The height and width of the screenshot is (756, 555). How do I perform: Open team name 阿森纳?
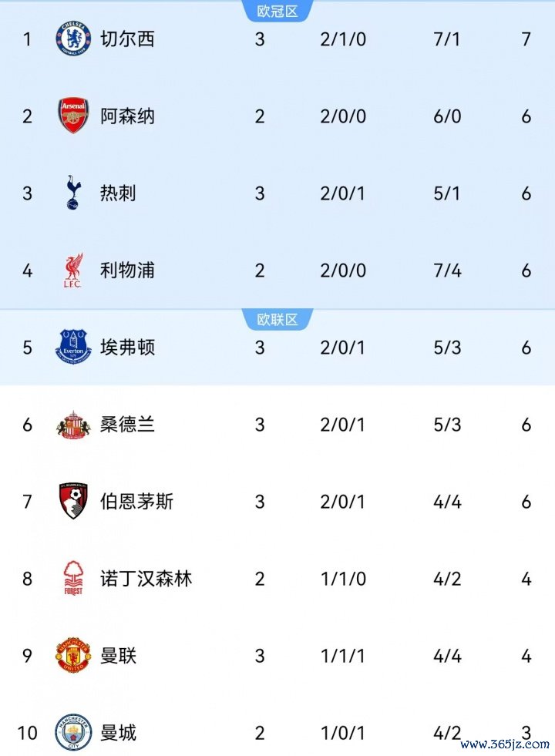coord(127,116)
